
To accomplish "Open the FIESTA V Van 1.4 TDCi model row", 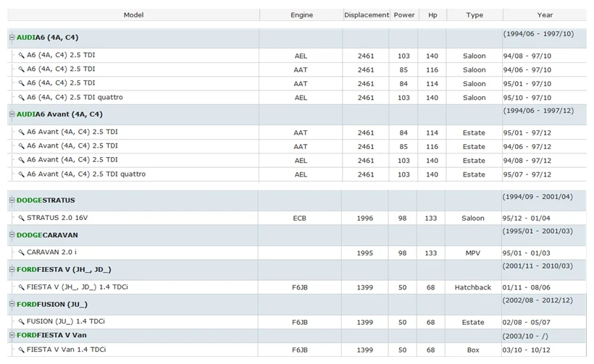I will point(67,350).
